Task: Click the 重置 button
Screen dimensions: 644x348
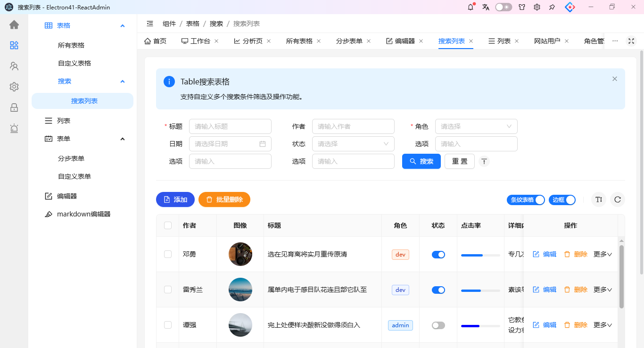Action: click(x=460, y=161)
